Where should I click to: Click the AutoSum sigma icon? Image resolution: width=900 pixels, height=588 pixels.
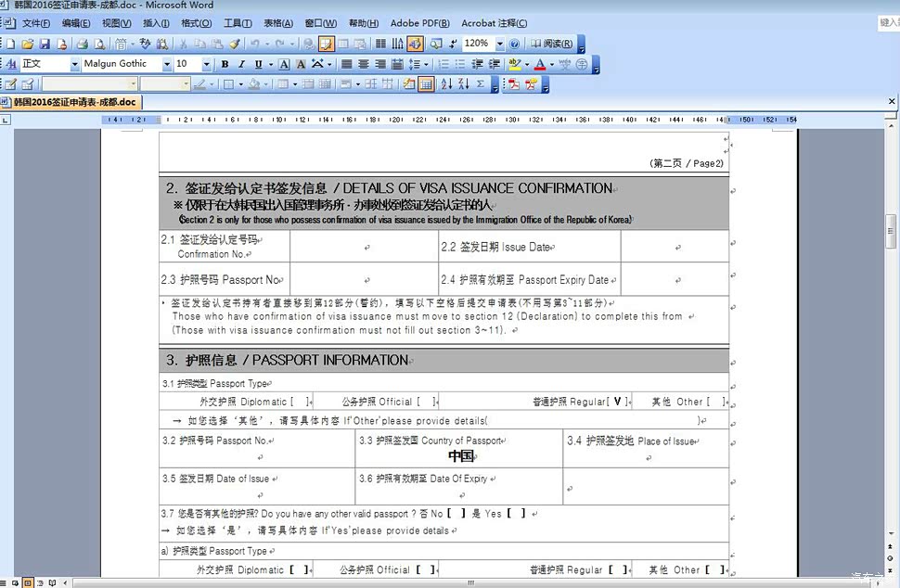coord(481,84)
